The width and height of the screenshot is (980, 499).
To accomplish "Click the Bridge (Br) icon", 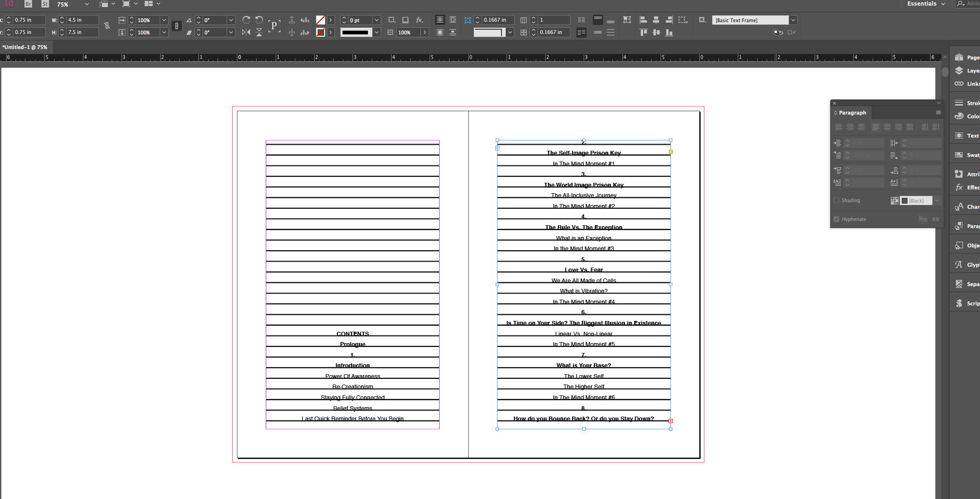I will pyautogui.click(x=28, y=4).
